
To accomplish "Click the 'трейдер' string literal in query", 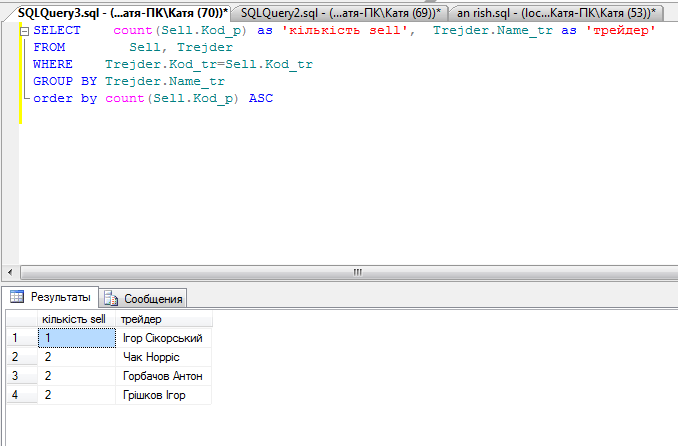I will [620, 31].
